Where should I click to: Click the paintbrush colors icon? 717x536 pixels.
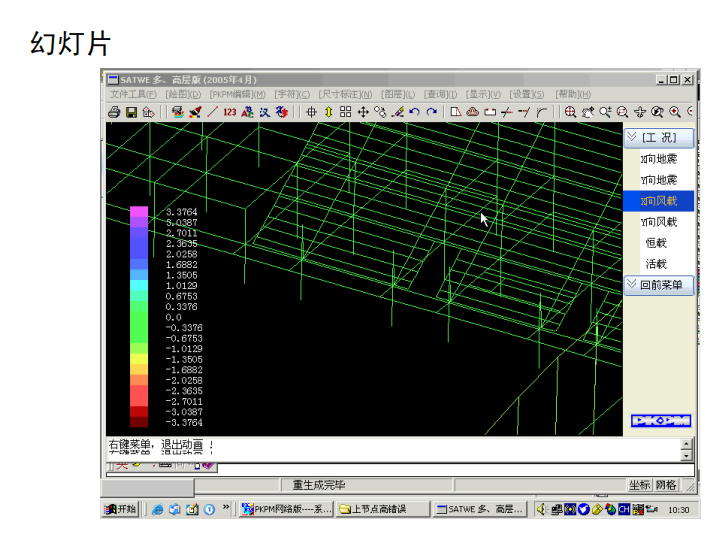click(195, 112)
